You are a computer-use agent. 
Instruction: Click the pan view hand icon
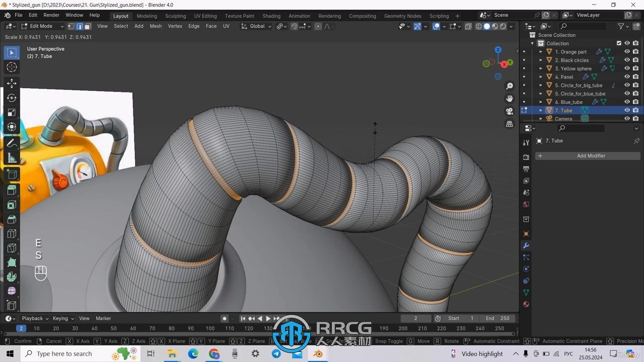[510, 99]
